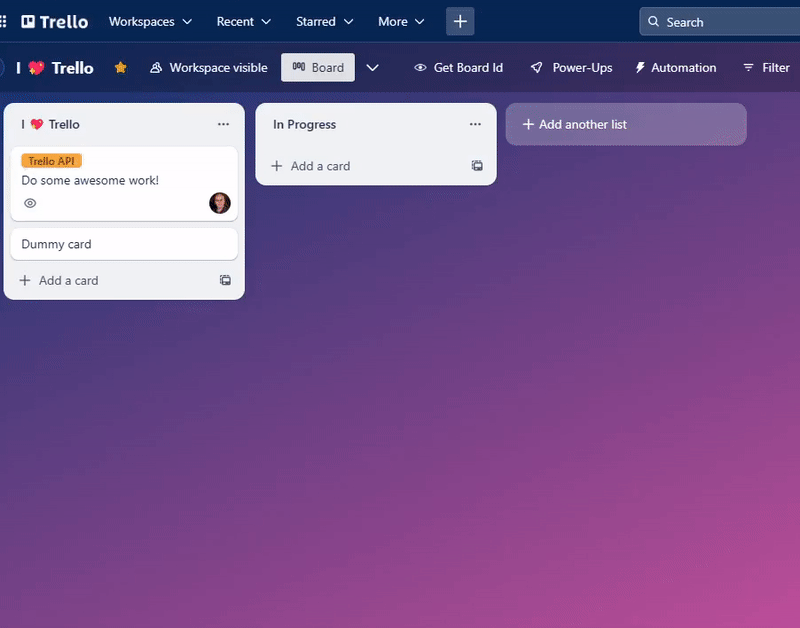
Task: Open the Starred menu
Action: [324, 21]
